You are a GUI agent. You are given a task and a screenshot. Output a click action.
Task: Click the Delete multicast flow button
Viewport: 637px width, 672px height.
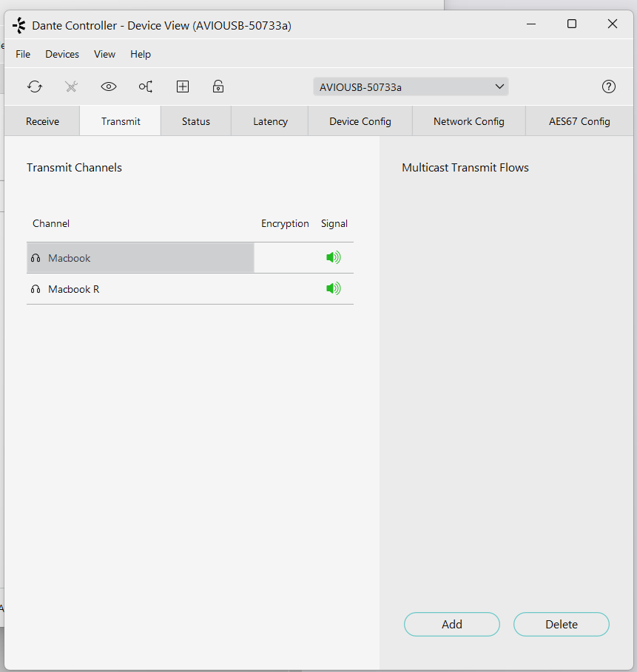click(x=562, y=625)
